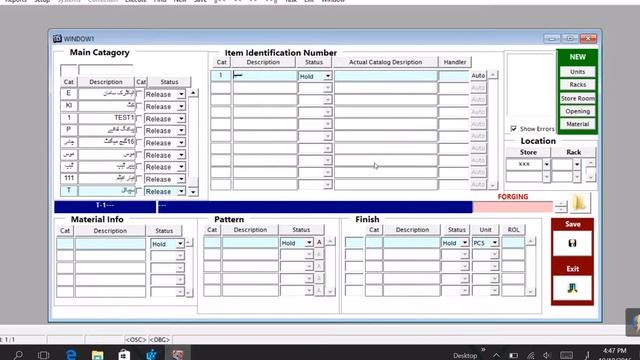The height and width of the screenshot is (360, 640).
Task: Click the first Cat field in Material Info
Action: tap(65, 244)
